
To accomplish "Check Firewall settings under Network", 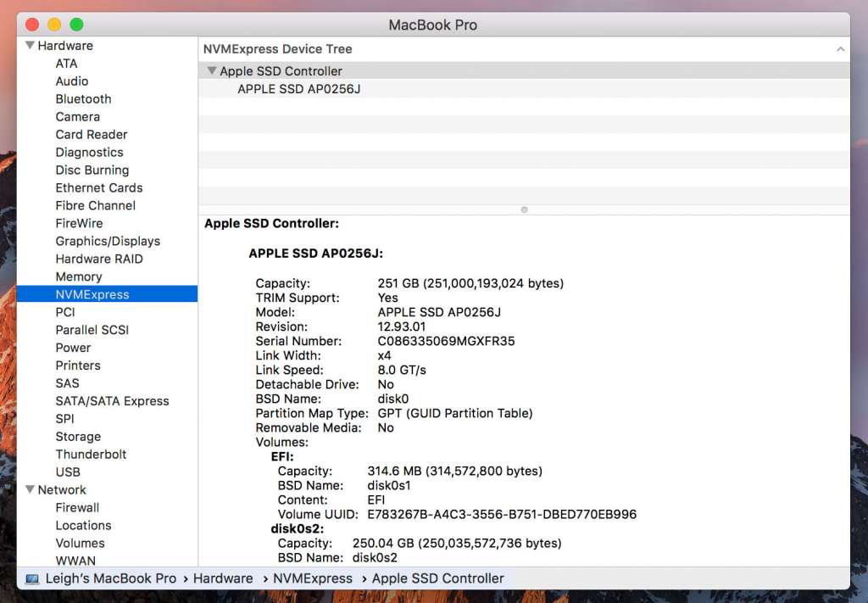I will [77, 507].
